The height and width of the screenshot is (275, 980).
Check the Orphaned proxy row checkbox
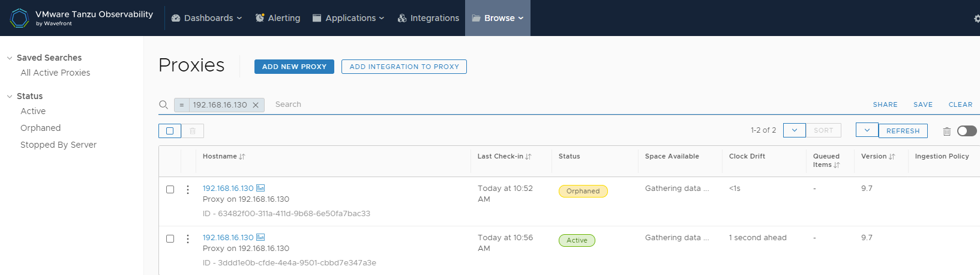(x=170, y=190)
